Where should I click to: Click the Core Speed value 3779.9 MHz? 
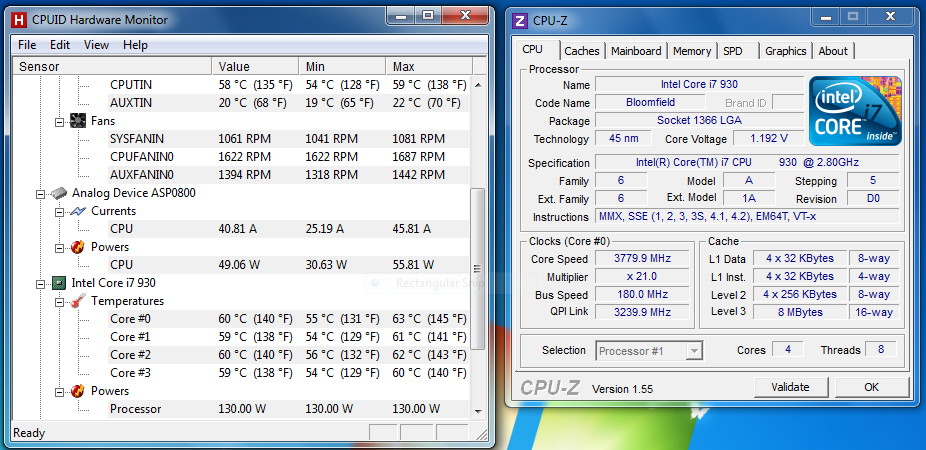642,258
